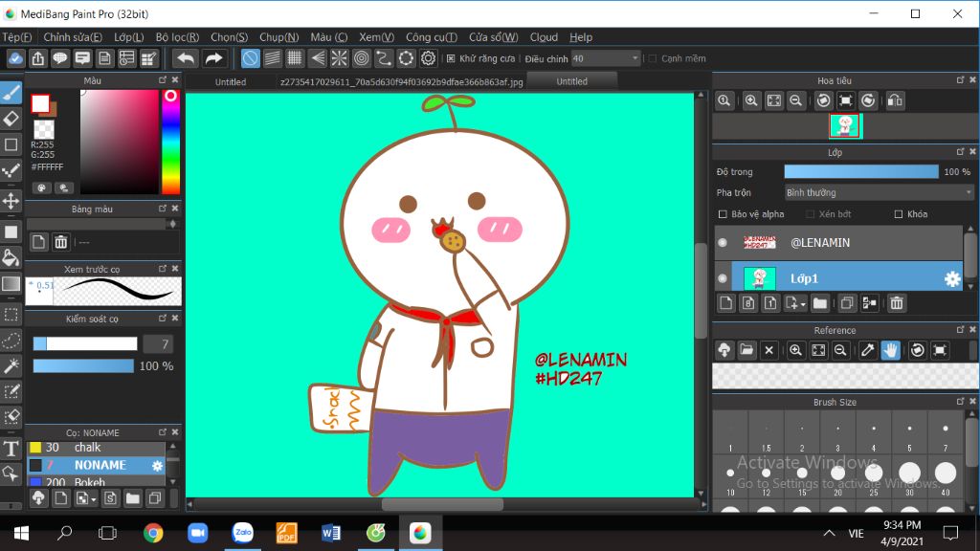
Task: Open snap settings gear in toolbar
Action: click(428, 58)
